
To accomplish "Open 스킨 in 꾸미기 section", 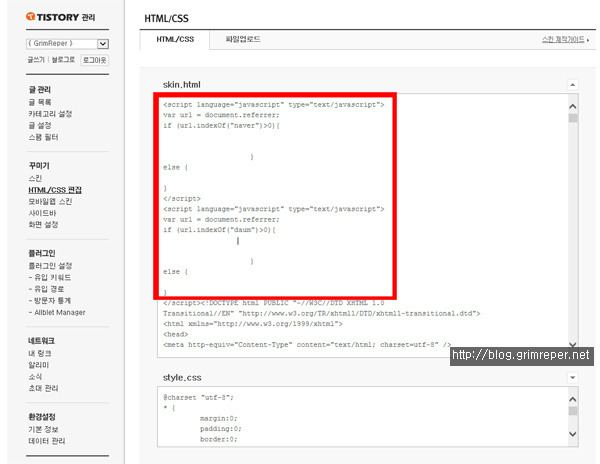I will click(x=35, y=178).
